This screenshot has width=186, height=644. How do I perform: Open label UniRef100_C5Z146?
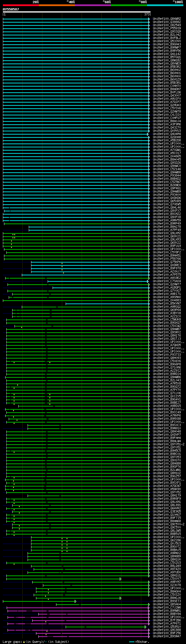[x=167, y=169]
